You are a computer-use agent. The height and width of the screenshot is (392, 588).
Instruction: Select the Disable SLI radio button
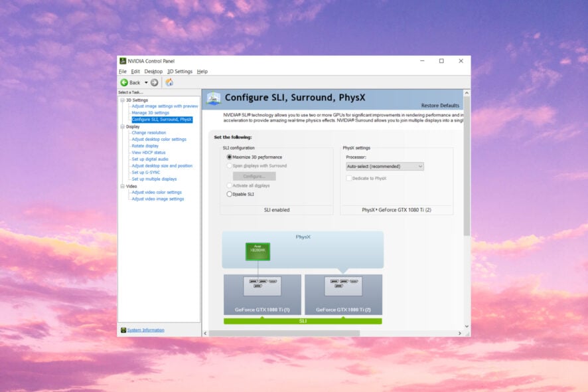(229, 194)
